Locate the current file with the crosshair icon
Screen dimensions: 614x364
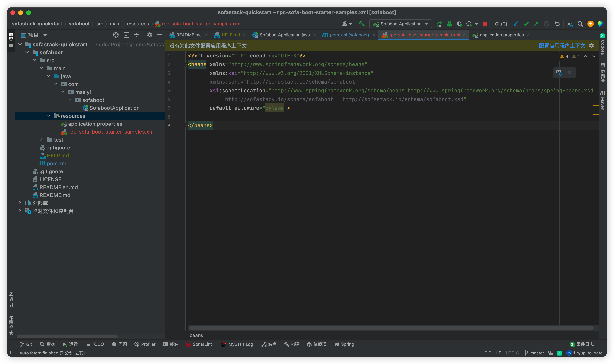pos(116,35)
